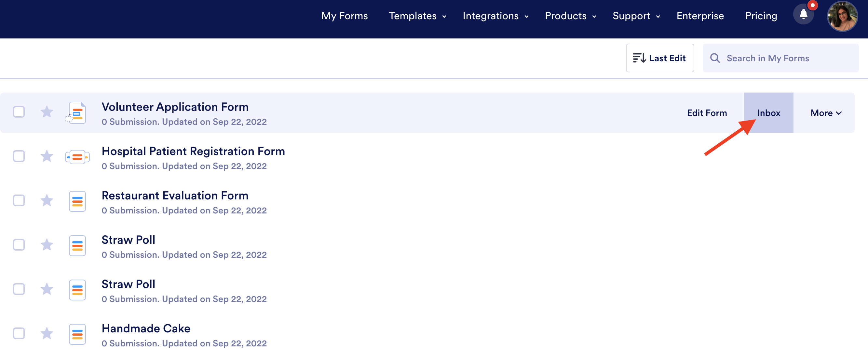The height and width of the screenshot is (363, 868).
Task: Star the Volunteer Application Form
Action: pyautogui.click(x=47, y=112)
